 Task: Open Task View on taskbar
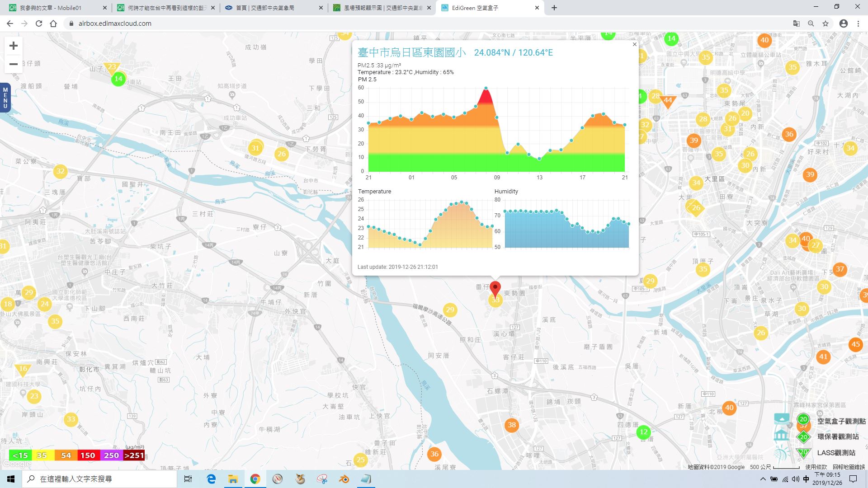[x=188, y=479]
